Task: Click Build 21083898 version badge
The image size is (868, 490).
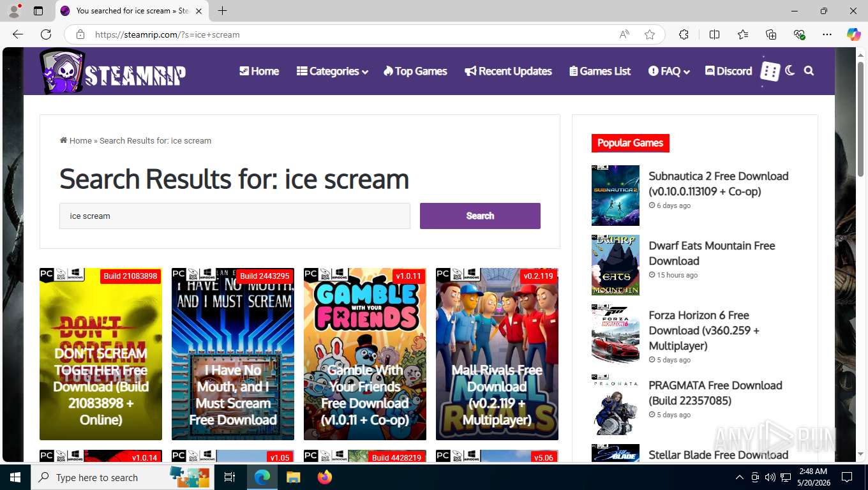Action: [x=130, y=276]
